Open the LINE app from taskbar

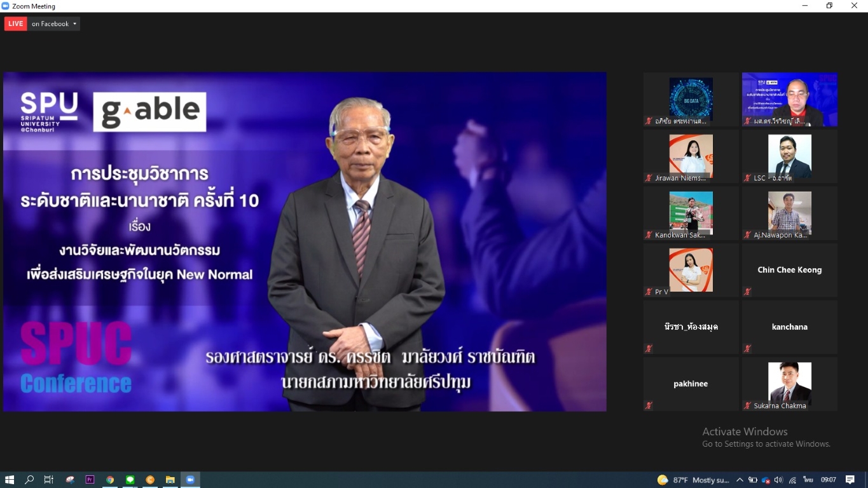tap(130, 480)
